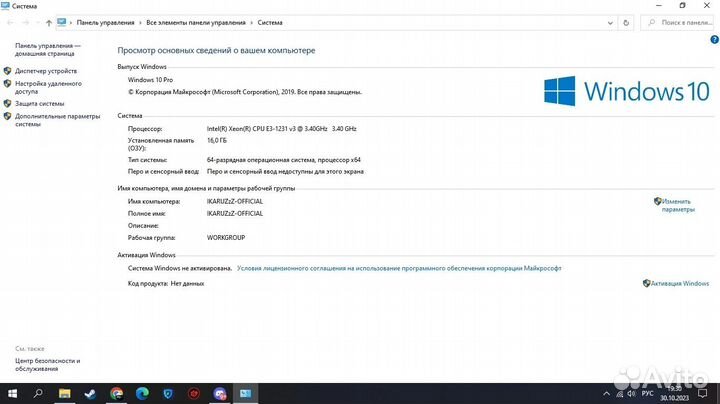
Task: Click Все элементы панели управления breadcrumb
Action: coord(196,22)
